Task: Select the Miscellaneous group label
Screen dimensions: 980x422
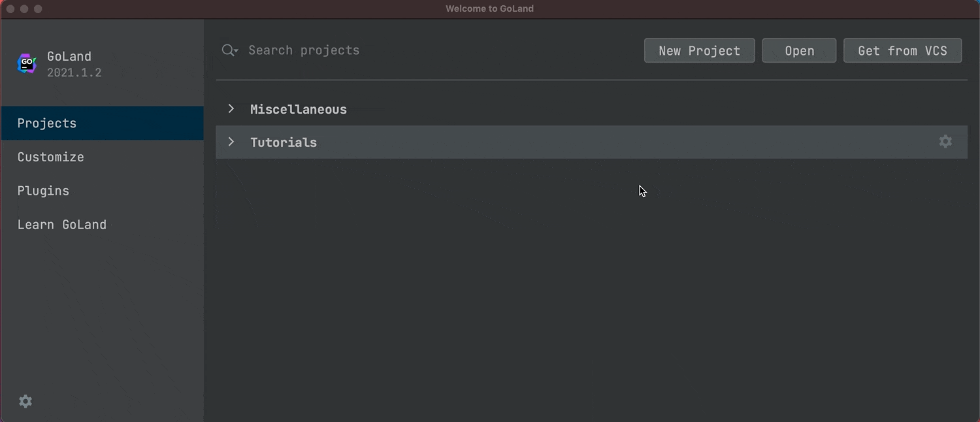Action: 299,109
